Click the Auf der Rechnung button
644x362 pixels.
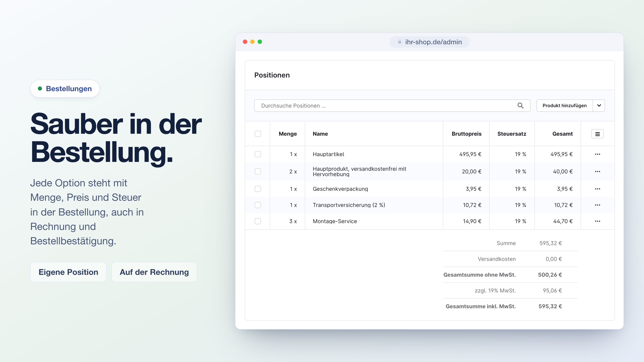pos(154,272)
